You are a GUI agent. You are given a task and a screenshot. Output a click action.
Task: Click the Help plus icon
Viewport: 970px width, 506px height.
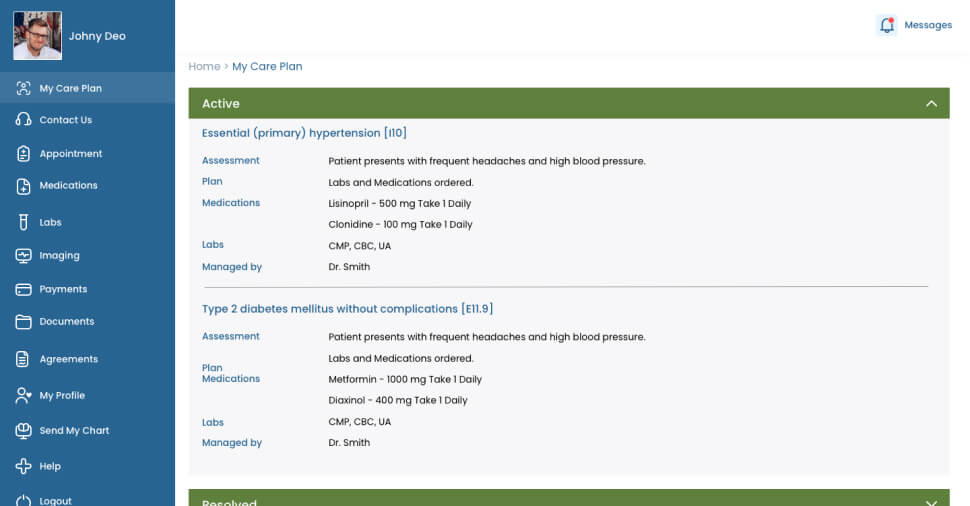coord(23,466)
